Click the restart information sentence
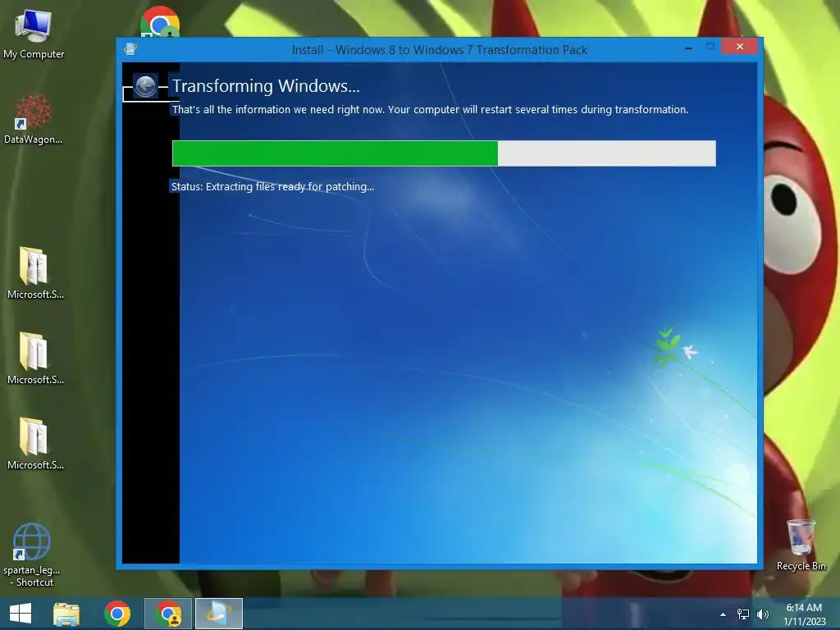This screenshot has width=840, height=630. coord(430,109)
